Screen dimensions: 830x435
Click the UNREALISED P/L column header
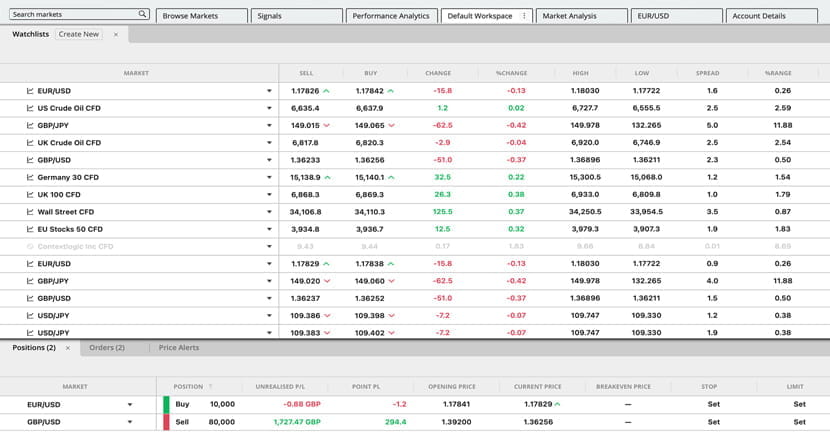(280, 387)
